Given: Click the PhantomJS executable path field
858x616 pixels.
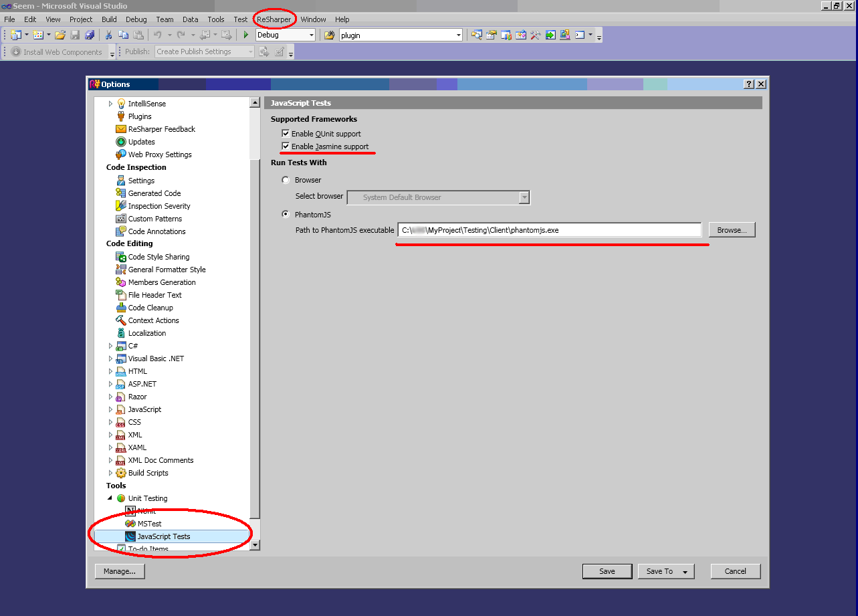Looking at the screenshot, I should [x=549, y=230].
